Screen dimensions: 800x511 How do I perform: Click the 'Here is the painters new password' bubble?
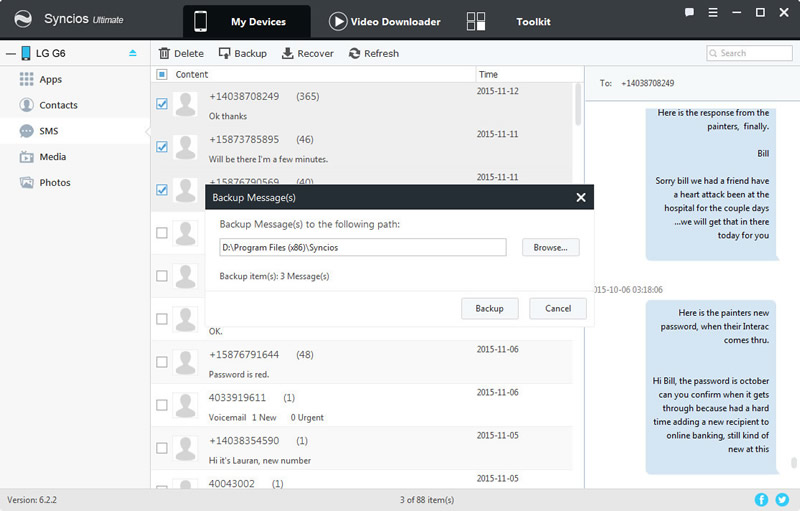pyautogui.click(x=711, y=387)
